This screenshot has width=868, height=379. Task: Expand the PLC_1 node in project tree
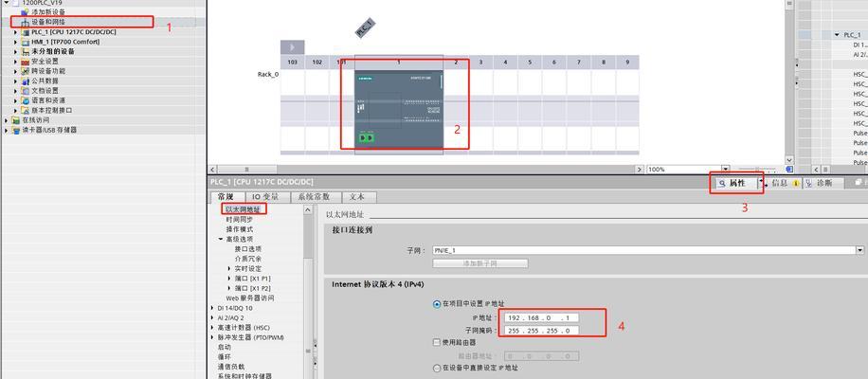16,32
